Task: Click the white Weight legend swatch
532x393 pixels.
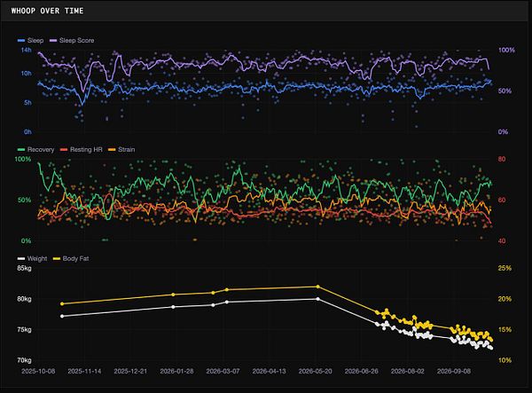Action: [x=21, y=259]
